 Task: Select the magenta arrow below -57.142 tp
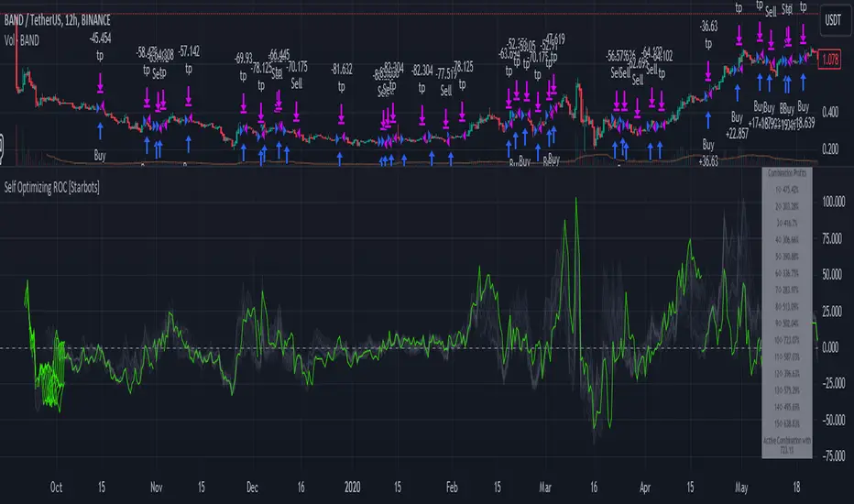click(188, 93)
